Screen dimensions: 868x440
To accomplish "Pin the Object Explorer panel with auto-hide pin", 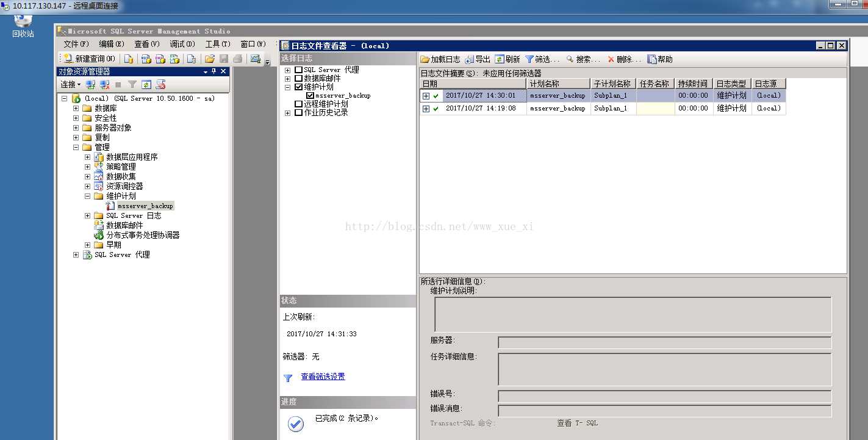I will coord(214,71).
